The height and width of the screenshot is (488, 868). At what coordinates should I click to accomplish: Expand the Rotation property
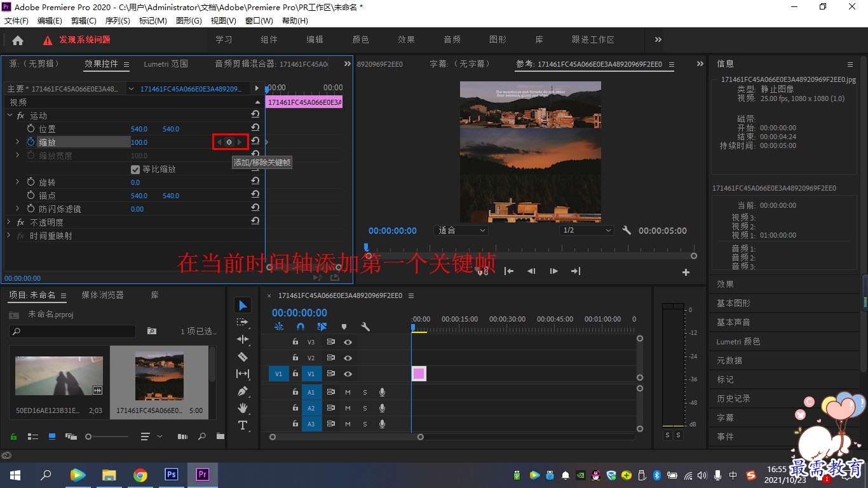pyautogui.click(x=17, y=182)
